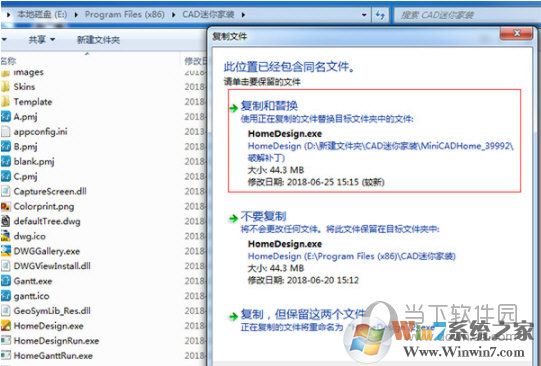The image size is (541, 366).
Task: Click the refresh button beside address bar
Action: click(380, 15)
